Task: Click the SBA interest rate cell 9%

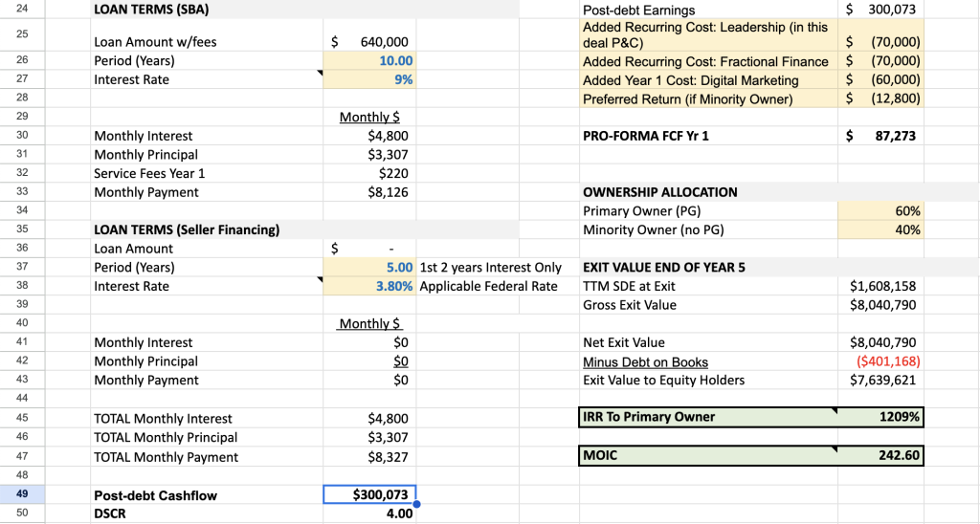Action: click(x=369, y=79)
